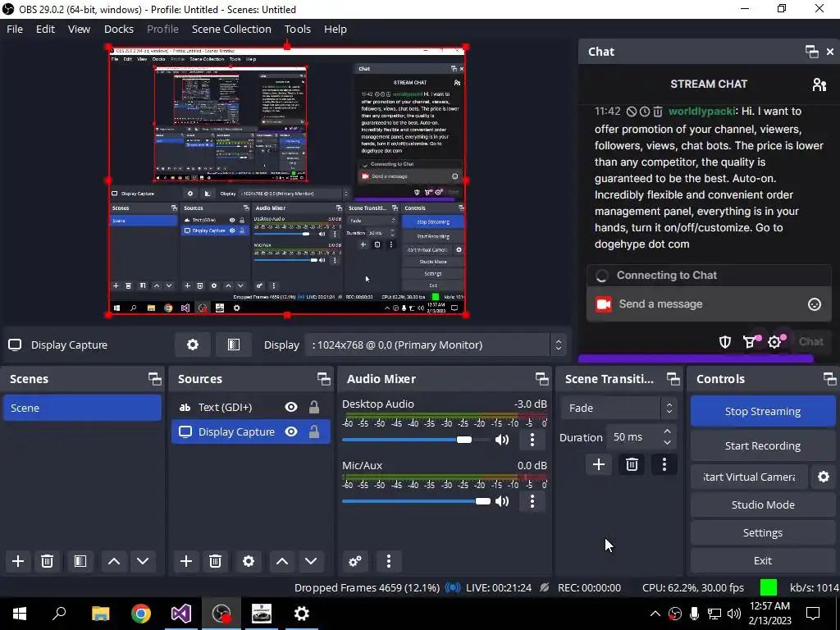Close the Chat dock
Screen dimensions: 840x630
click(x=830, y=52)
